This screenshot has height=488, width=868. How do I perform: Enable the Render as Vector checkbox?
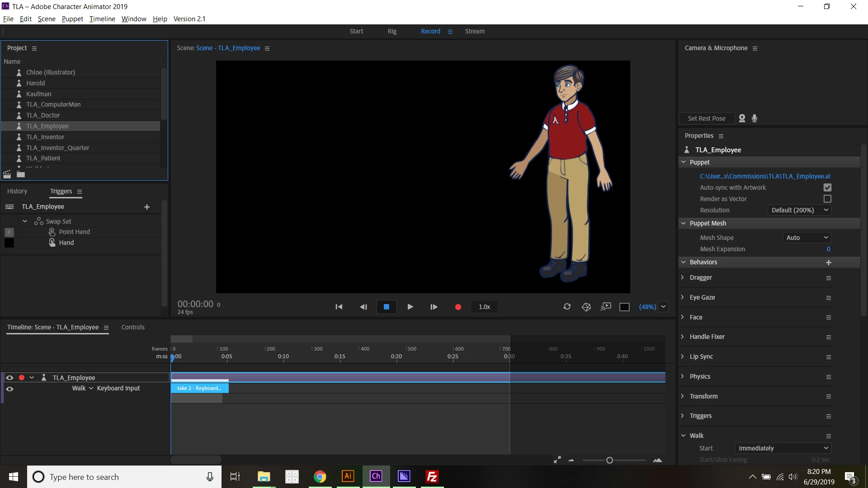click(827, 199)
